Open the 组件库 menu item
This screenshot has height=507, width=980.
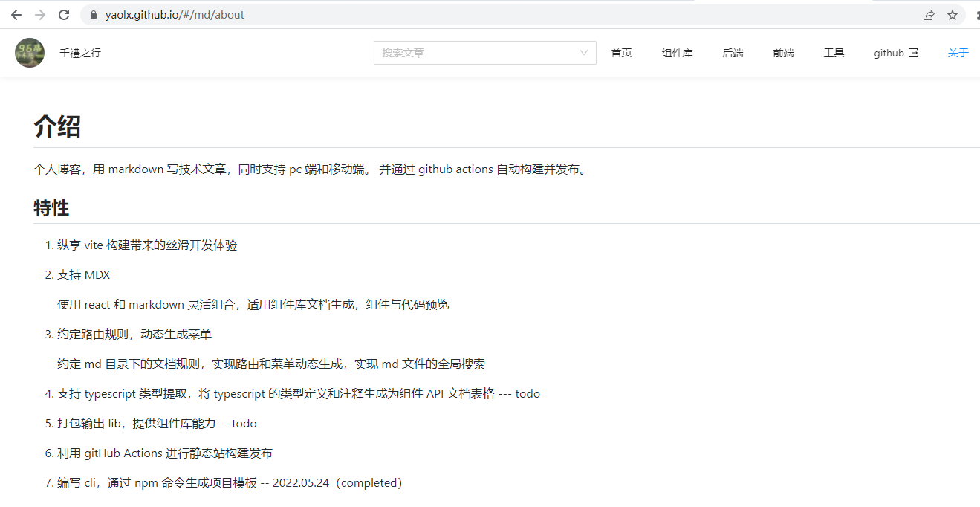(x=678, y=53)
